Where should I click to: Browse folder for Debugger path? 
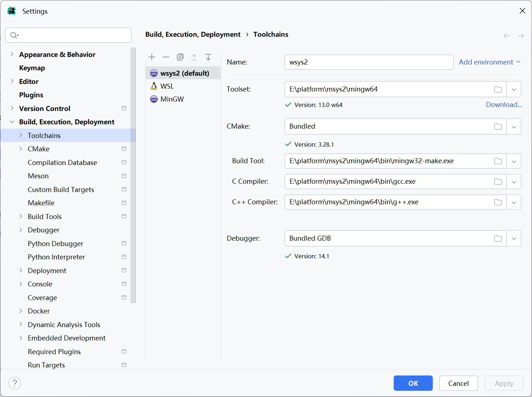(x=498, y=238)
